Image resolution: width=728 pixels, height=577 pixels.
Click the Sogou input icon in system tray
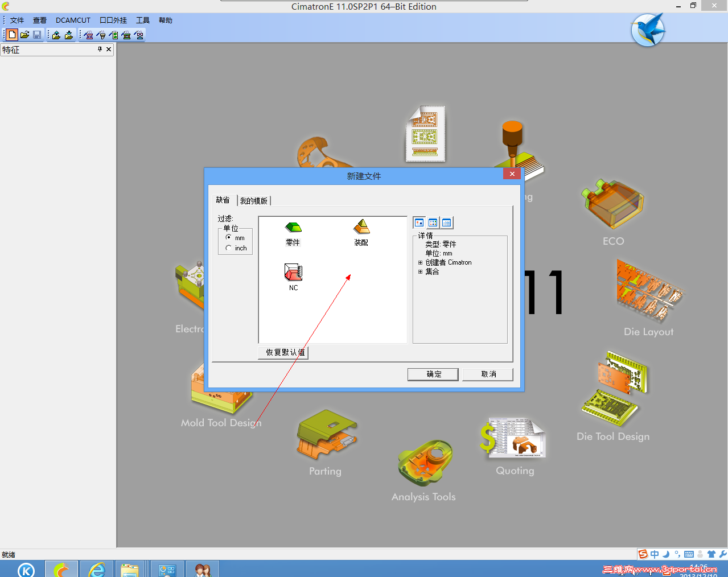643,554
